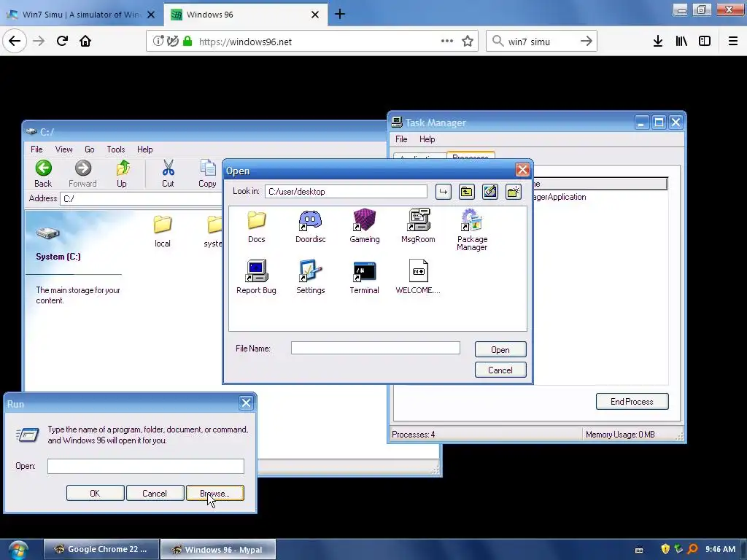Click Browse in the Run dialog
Screen dimensions: 747x560
pyautogui.click(x=215, y=494)
